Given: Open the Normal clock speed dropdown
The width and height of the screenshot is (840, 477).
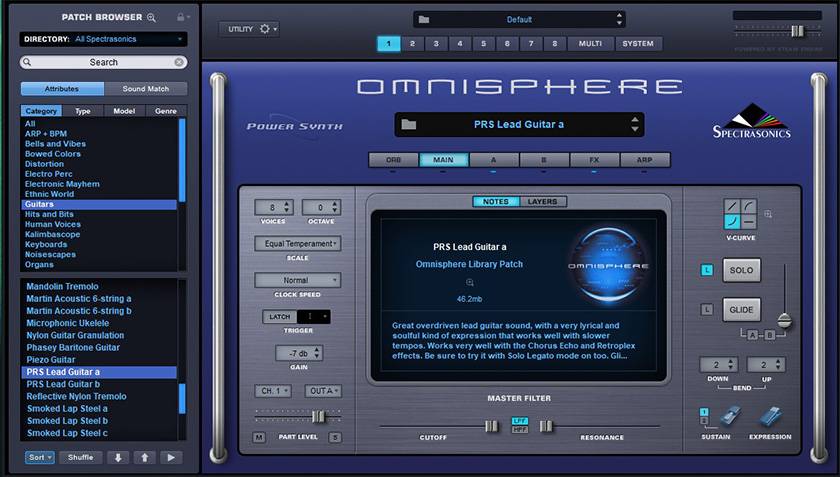Looking at the screenshot, I should point(298,280).
